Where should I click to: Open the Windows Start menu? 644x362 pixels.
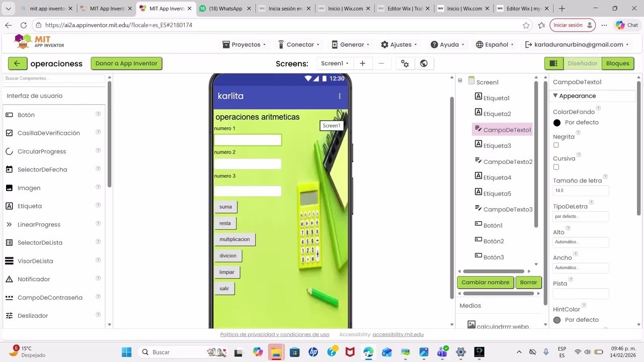(126, 352)
